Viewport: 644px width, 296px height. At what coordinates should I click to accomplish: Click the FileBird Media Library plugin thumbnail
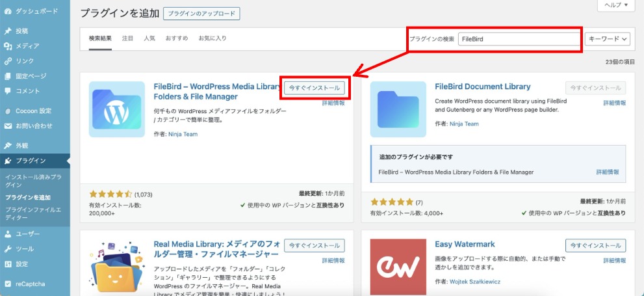(117, 109)
